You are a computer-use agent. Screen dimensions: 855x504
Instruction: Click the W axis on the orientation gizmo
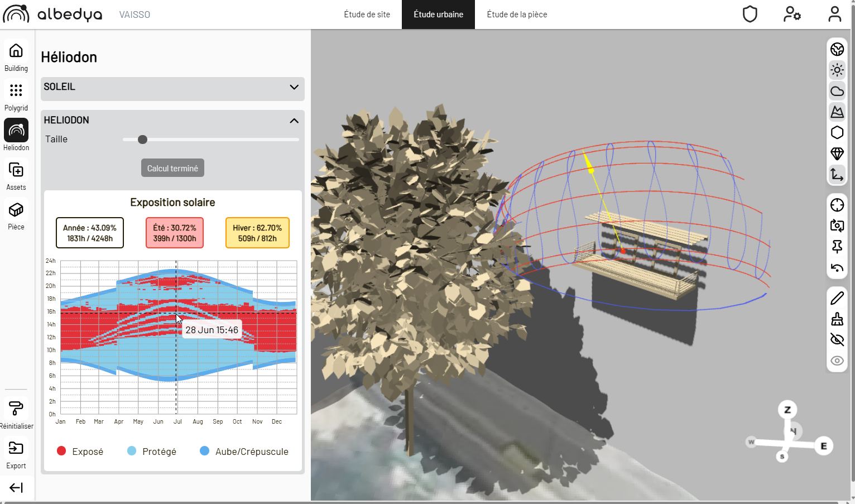pyautogui.click(x=751, y=442)
